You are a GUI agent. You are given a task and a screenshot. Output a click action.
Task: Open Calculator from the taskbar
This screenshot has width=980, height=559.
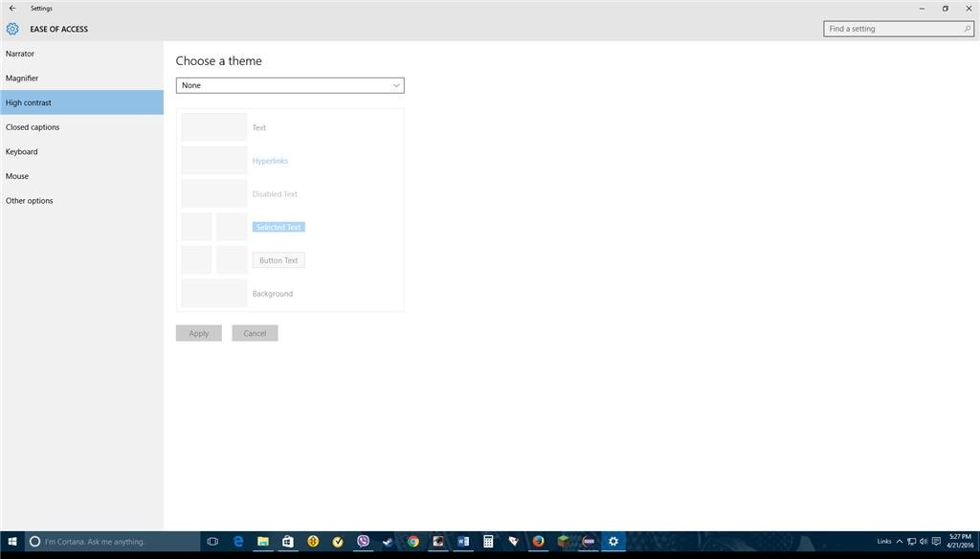pos(488,542)
